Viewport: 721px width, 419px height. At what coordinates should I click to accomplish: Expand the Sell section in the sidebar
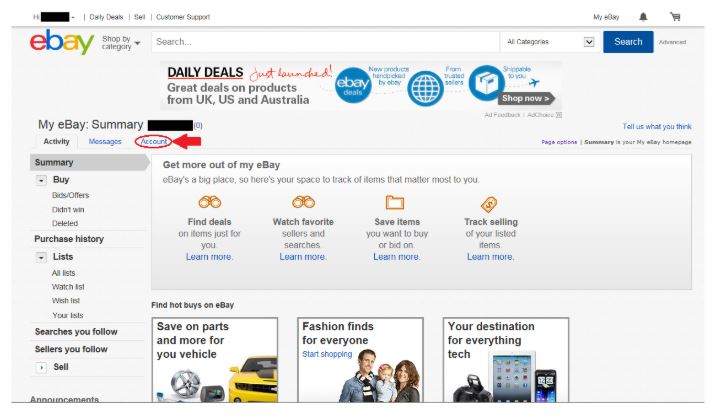click(x=42, y=367)
